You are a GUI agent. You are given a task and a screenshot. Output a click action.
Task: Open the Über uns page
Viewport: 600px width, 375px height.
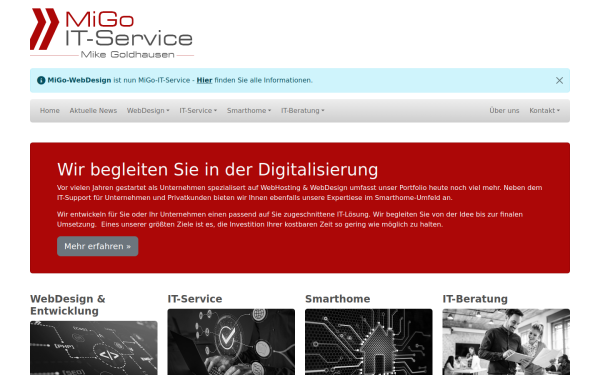[504, 111]
